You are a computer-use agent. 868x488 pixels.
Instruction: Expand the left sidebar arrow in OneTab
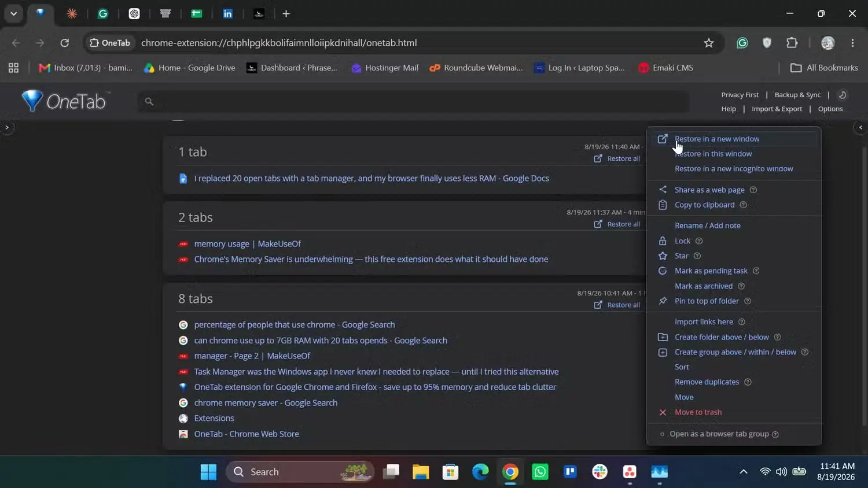pos(7,127)
